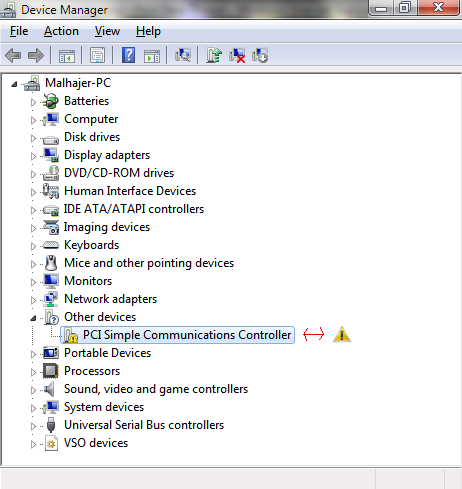Toggle the console tree pane icon

point(67,55)
